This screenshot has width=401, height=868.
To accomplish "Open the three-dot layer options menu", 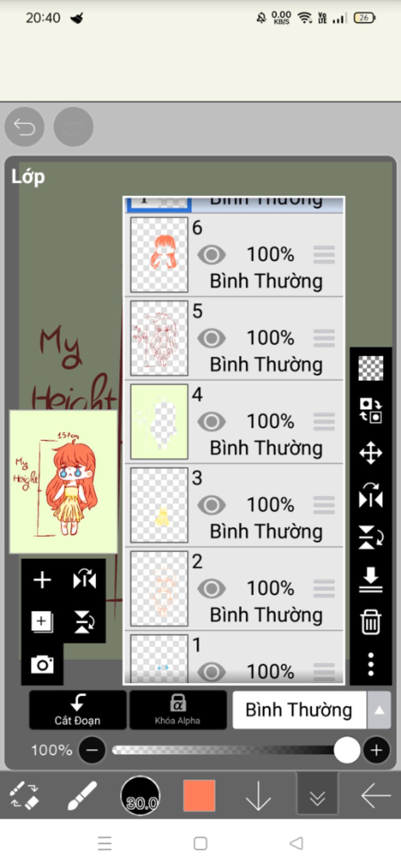I will click(370, 664).
